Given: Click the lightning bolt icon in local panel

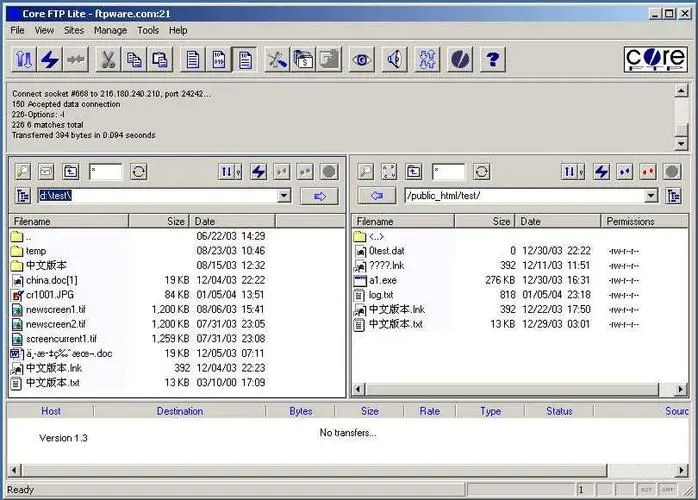Looking at the screenshot, I should pyautogui.click(x=259, y=171).
